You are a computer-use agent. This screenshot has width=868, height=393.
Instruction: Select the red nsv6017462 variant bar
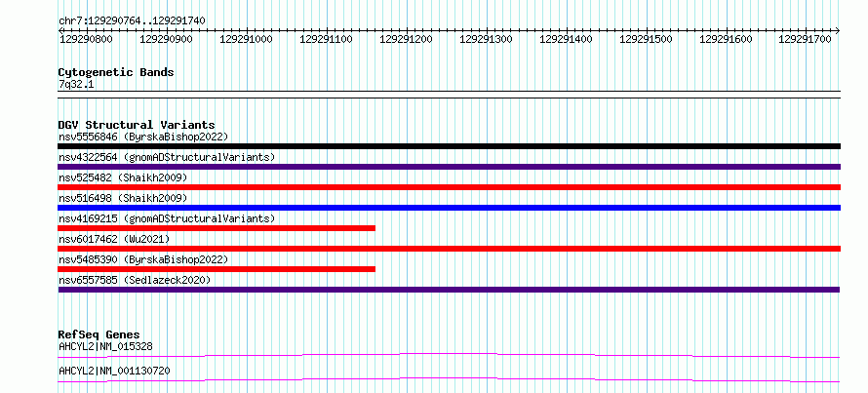(449, 249)
